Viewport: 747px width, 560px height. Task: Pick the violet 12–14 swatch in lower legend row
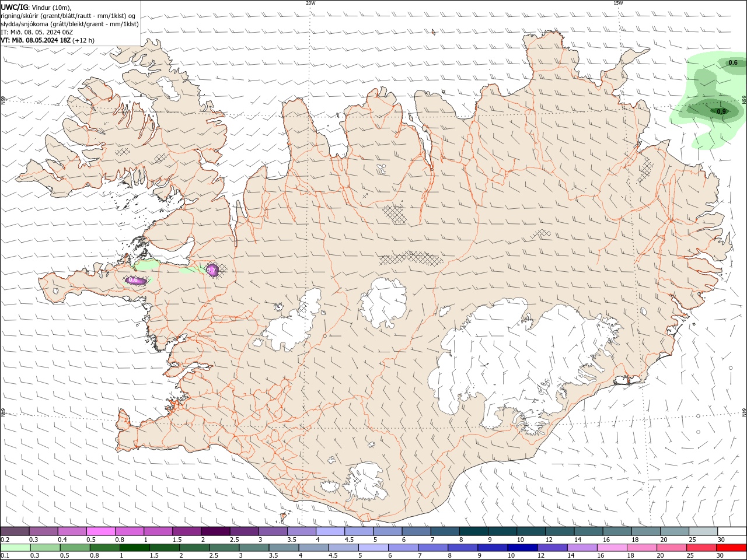[551, 548]
